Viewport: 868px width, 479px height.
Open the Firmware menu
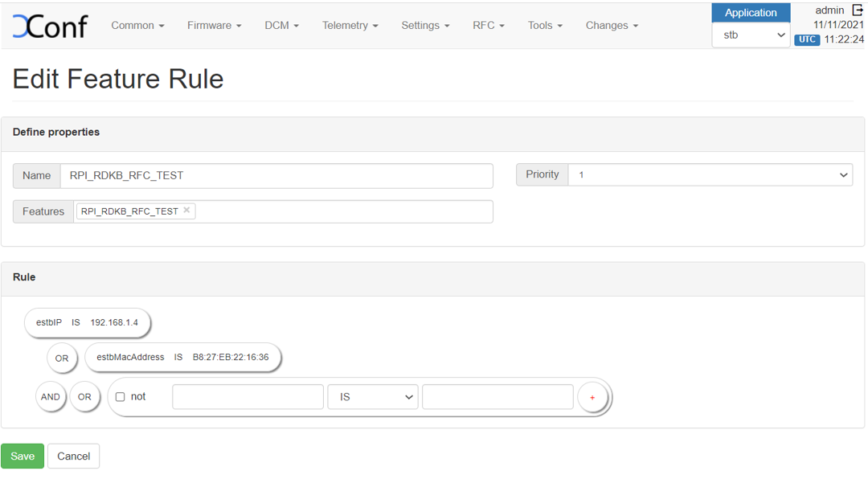click(x=214, y=26)
